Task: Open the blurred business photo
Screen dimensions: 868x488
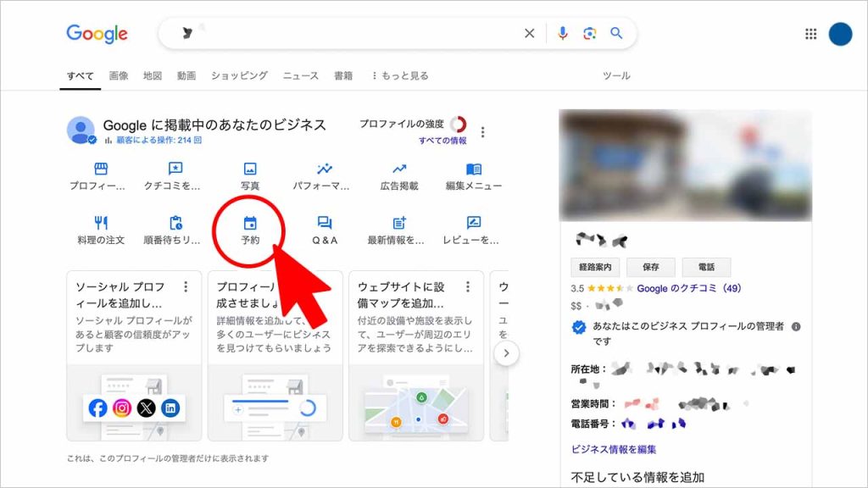Action: click(685, 165)
